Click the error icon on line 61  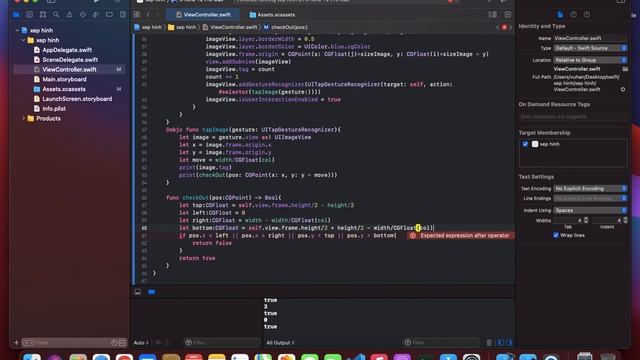point(413,236)
